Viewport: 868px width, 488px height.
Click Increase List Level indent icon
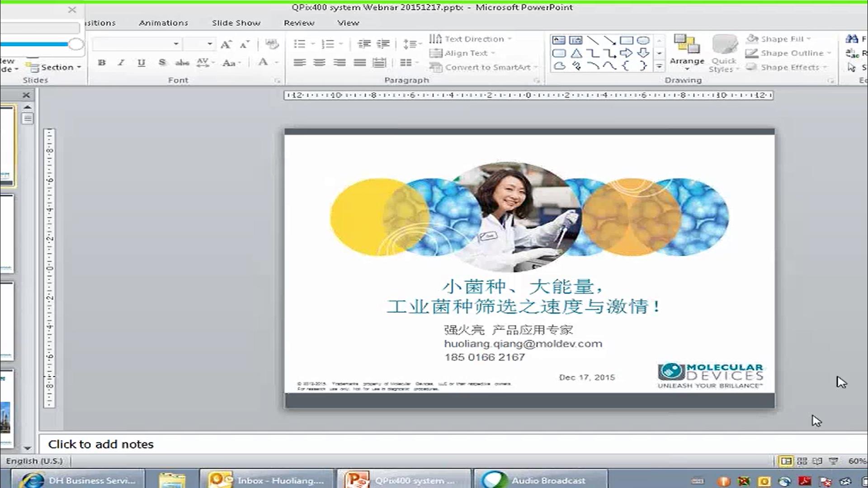click(383, 44)
